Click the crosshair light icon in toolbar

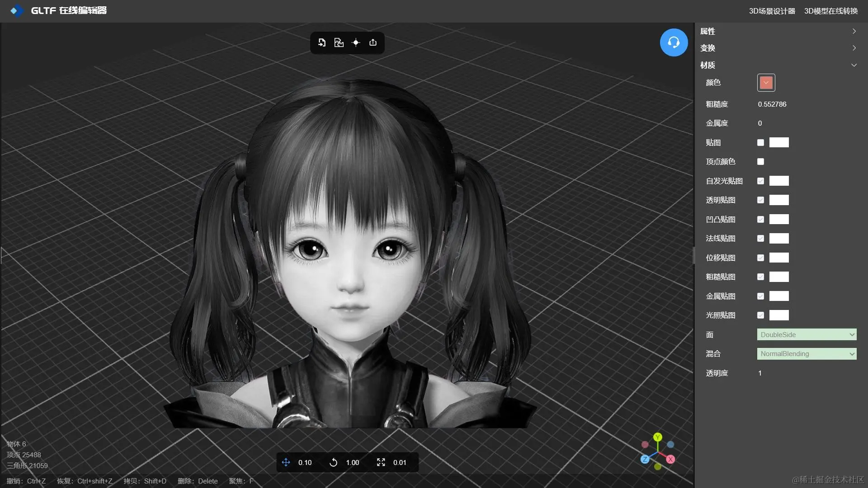coord(356,42)
